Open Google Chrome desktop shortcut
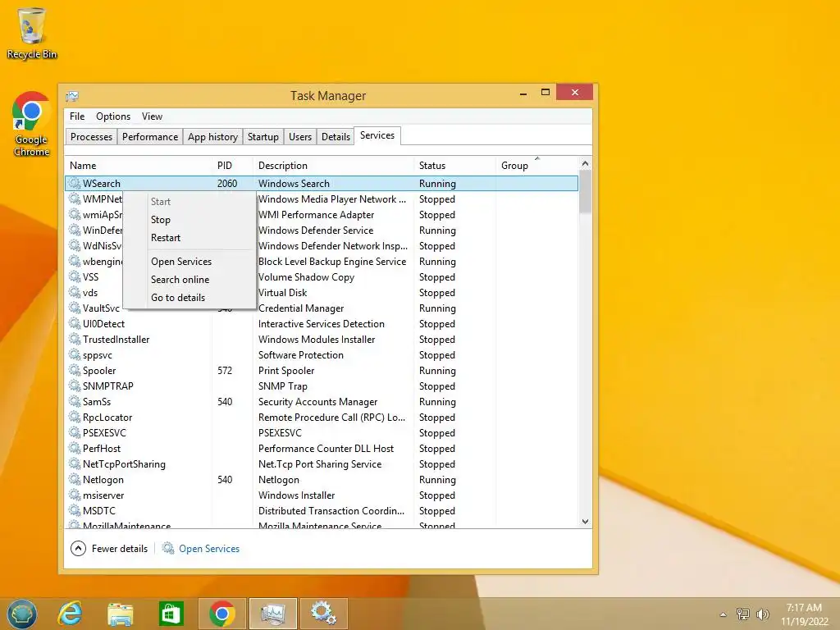840x630 pixels. click(32, 125)
